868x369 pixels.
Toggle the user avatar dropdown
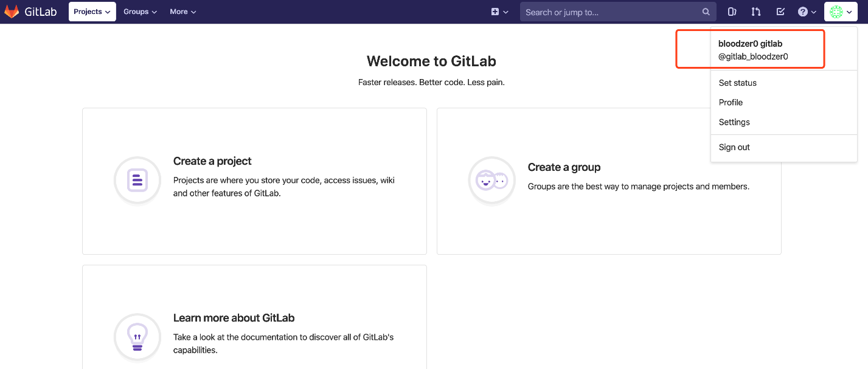click(841, 12)
